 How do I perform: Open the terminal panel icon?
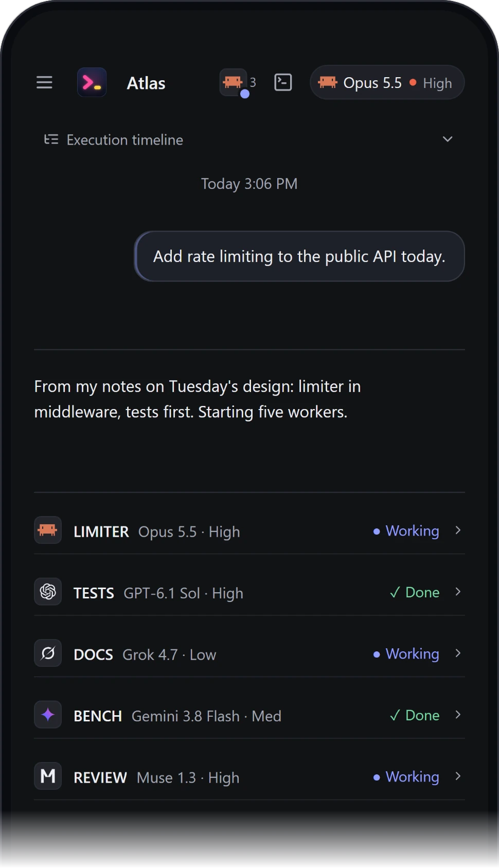click(x=283, y=82)
